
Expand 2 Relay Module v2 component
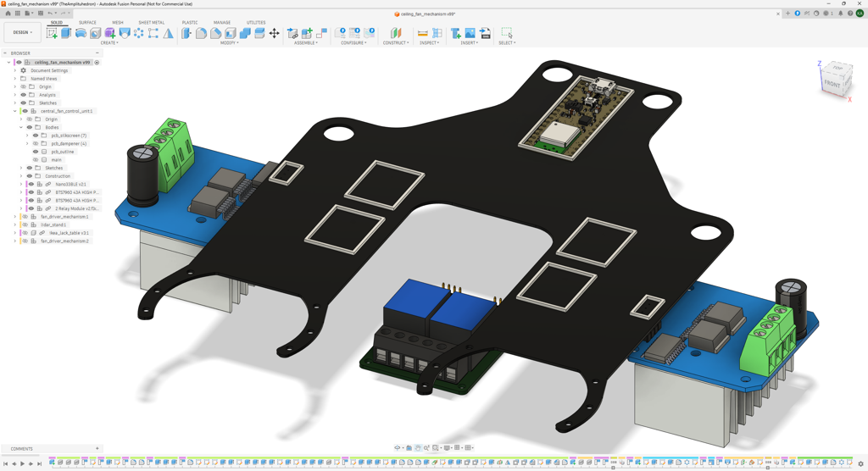coord(21,208)
